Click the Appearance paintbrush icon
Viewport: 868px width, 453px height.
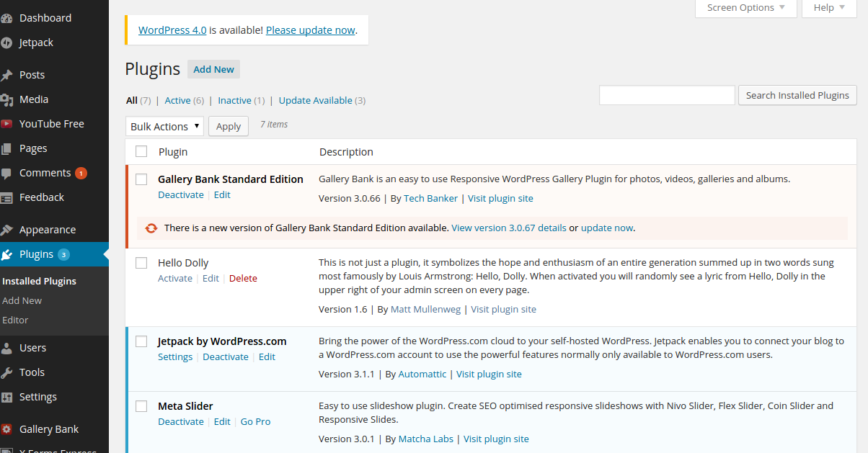[6, 230]
